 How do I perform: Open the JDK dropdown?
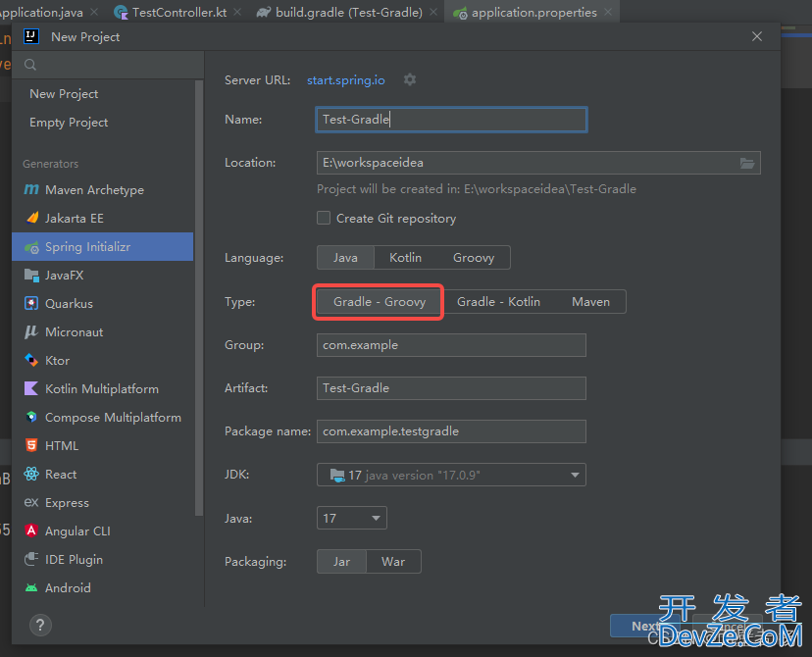tap(451, 475)
